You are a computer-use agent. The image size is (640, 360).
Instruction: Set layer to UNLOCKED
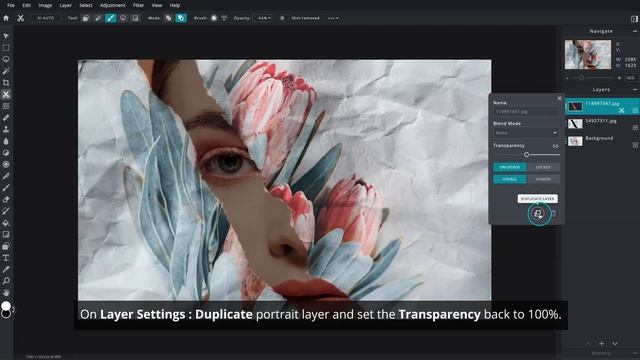[x=509, y=167]
